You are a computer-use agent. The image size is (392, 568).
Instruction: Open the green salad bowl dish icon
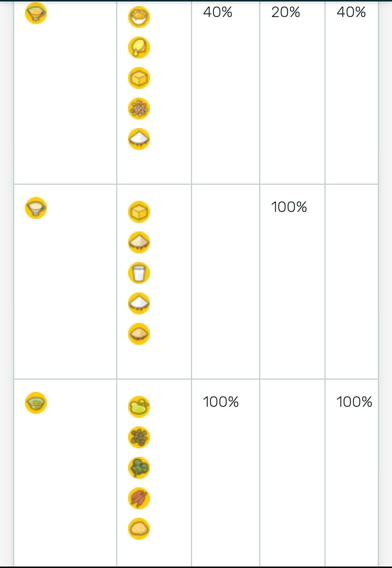(36, 403)
